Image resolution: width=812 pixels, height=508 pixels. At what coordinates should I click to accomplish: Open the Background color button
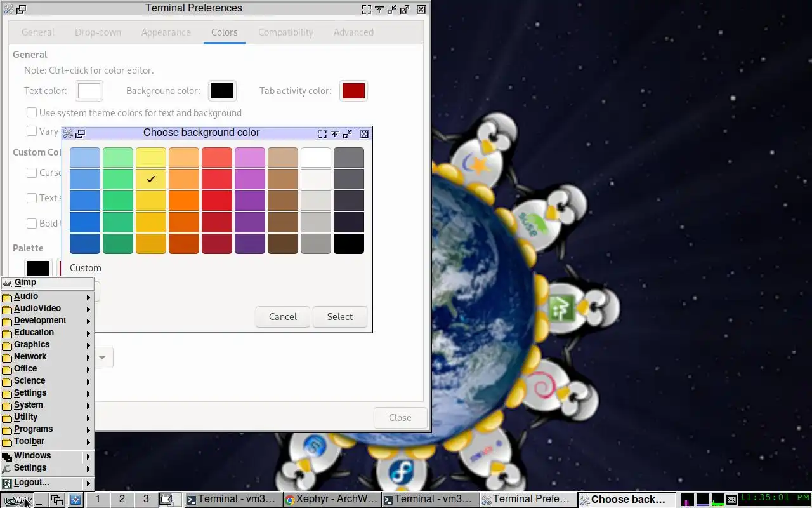(222, 91)
